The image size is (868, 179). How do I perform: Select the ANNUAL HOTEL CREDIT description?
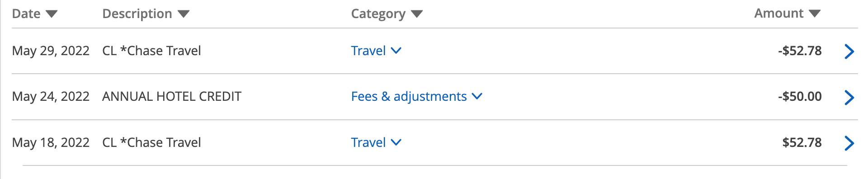click(x=172, y=96)
